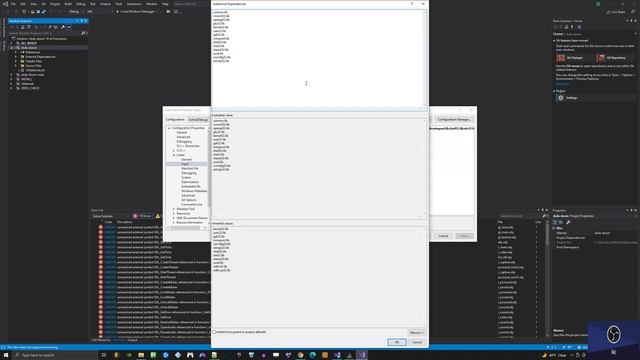Screen dimensions: 640x360
Task: Click the Error List vertical scrollbar
Action: [547, 280]
